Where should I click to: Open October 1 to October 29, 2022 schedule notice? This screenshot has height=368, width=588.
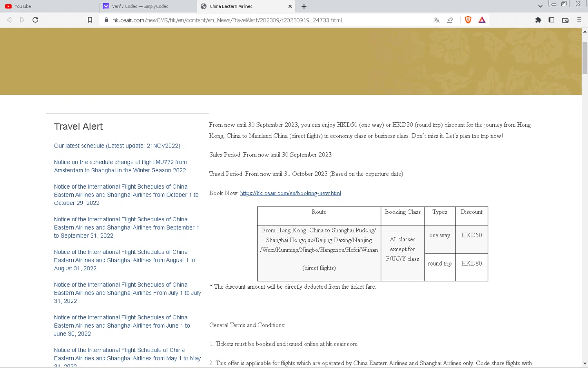(126, 195)
